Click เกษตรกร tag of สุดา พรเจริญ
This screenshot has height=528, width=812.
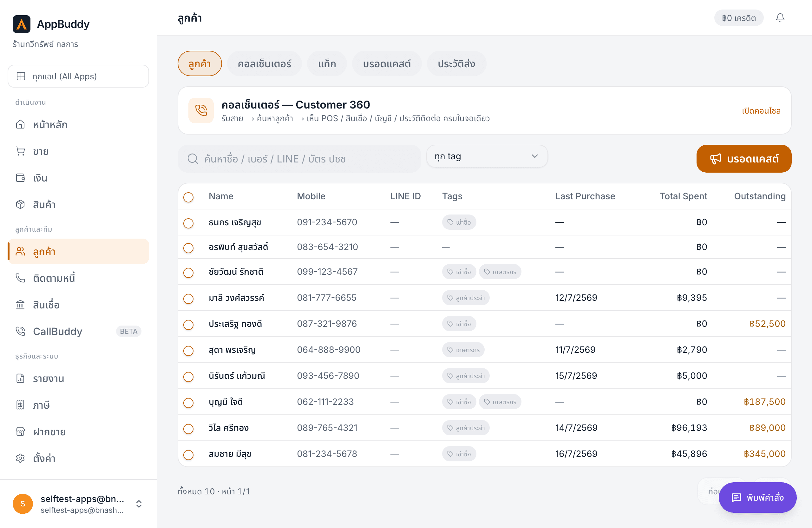(x=463, y=350)
